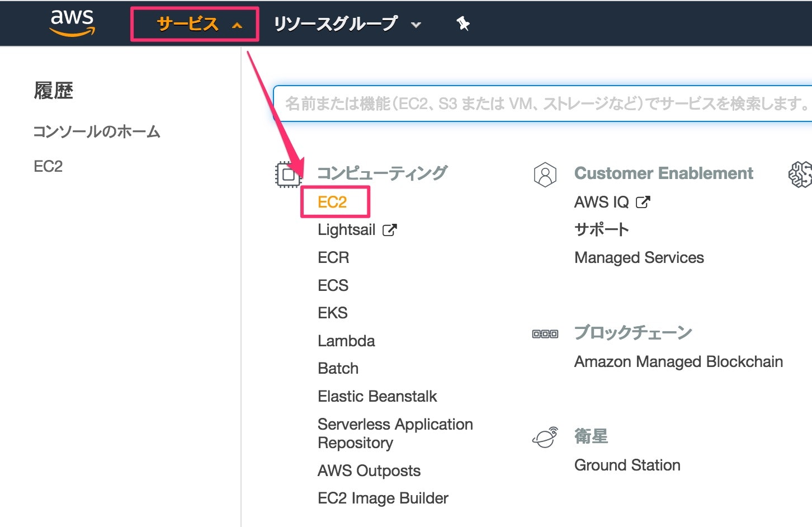Click the 衛星 category heading
Viewport: 812px width, 527px height.
click(x=591, y=436)
